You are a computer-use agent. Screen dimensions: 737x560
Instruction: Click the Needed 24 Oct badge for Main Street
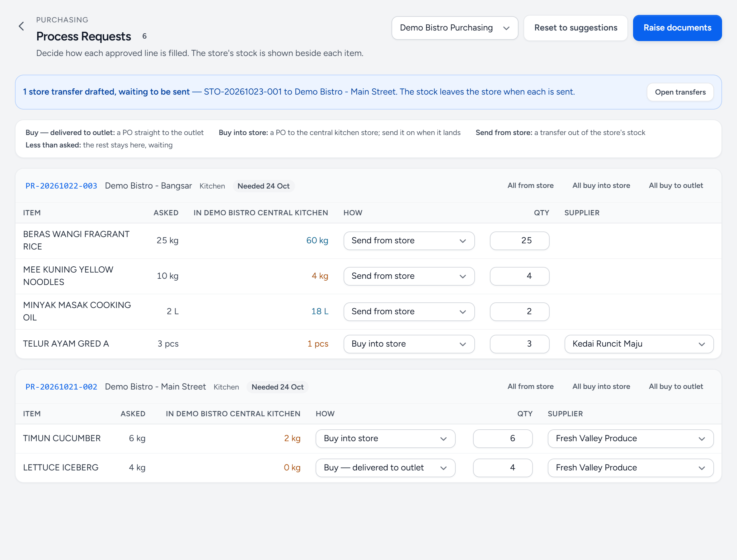tap(277, 387)
